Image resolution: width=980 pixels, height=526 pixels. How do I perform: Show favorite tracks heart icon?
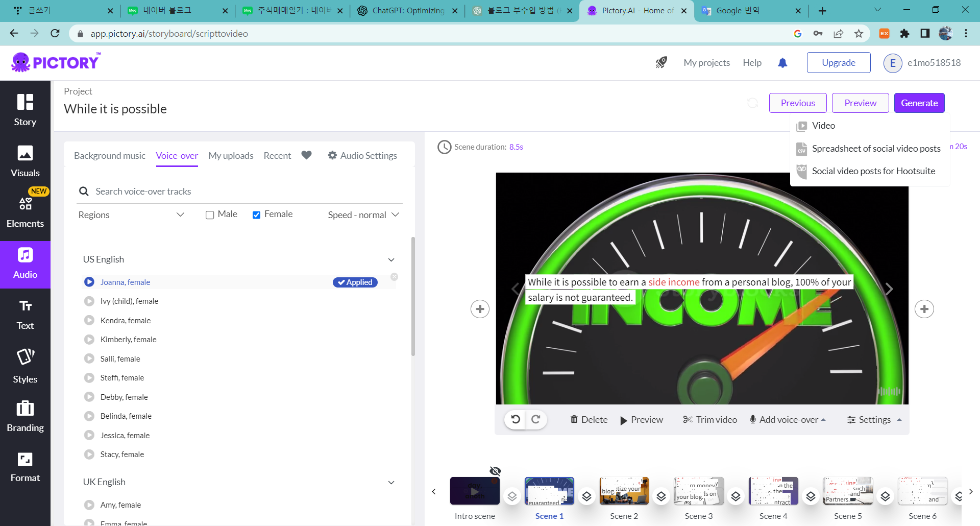click(306, 155)
